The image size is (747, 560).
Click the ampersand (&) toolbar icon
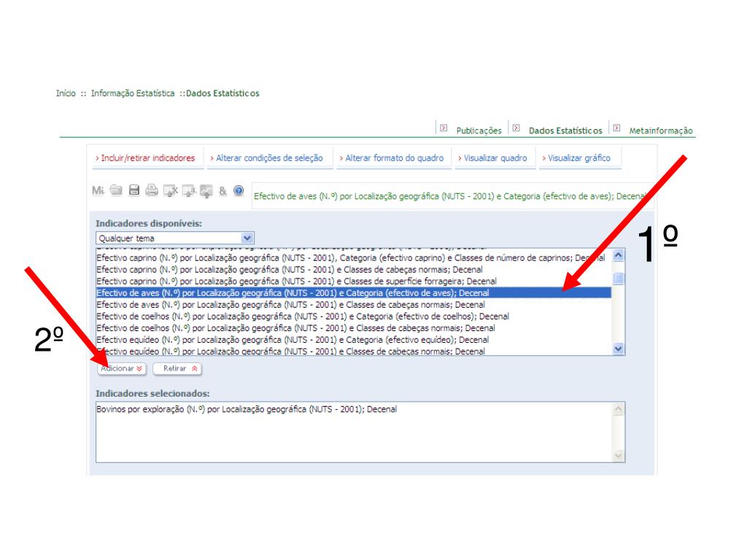[223, 191]
